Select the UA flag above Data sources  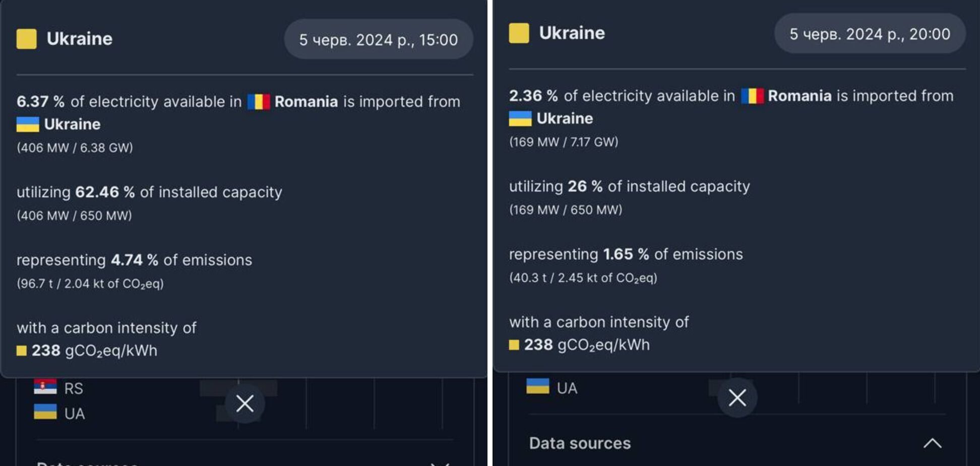[x=538, y=386]
